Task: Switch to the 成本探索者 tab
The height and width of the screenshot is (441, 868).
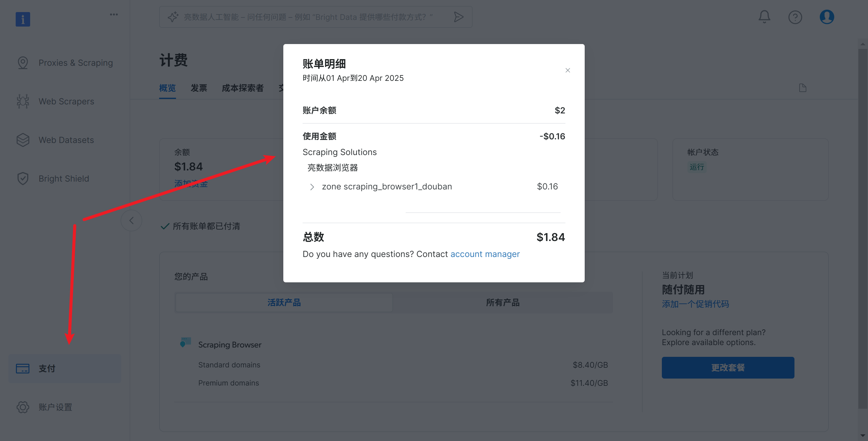Action: [x=242, y=88]
